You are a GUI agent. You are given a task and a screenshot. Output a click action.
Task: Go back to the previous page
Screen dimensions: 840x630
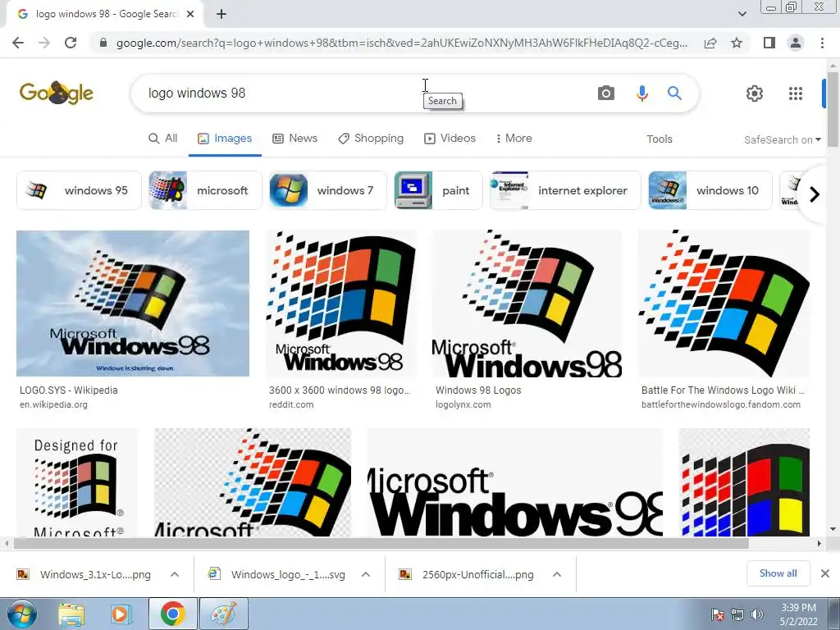click(x=18, y=43)
